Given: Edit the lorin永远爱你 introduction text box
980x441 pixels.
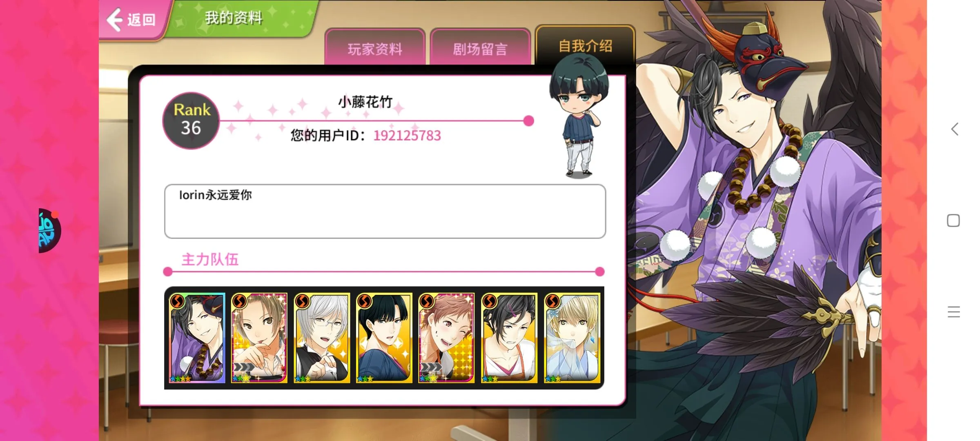Looking at the screenshot, I should pyautogui.click(x=385, y=211).
